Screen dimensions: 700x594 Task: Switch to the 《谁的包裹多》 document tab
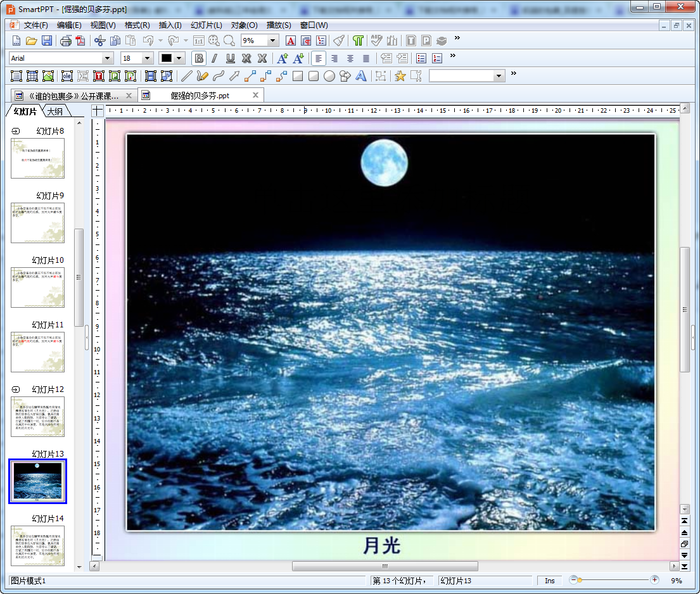click(73, 96)
